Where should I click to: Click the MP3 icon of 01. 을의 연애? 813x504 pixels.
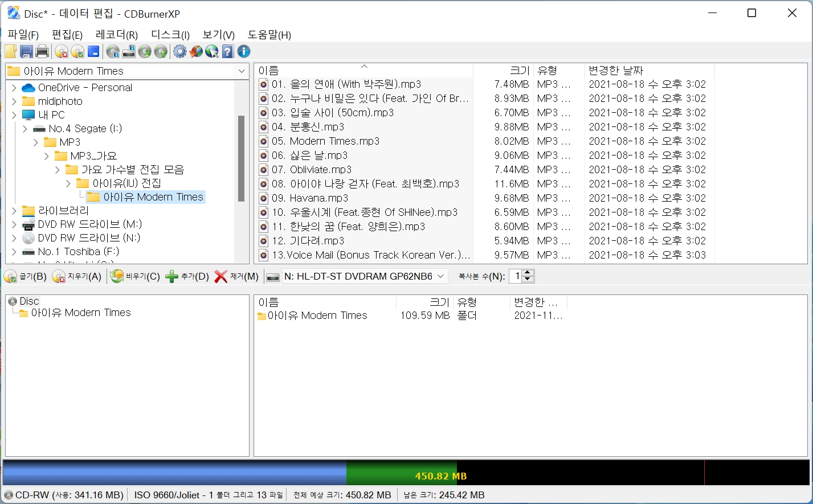pyautogui.click(x=264, y=84)
